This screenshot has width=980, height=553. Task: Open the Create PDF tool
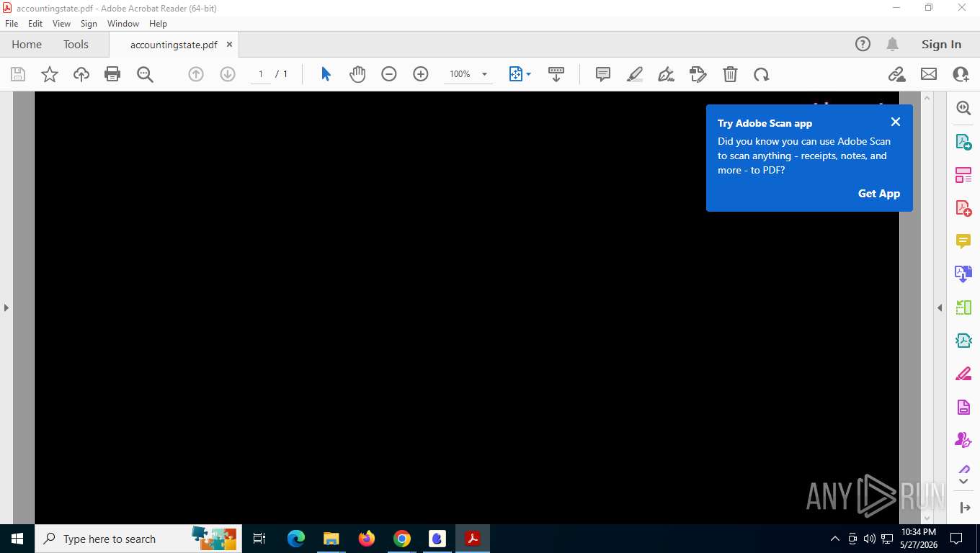(963, 208)
